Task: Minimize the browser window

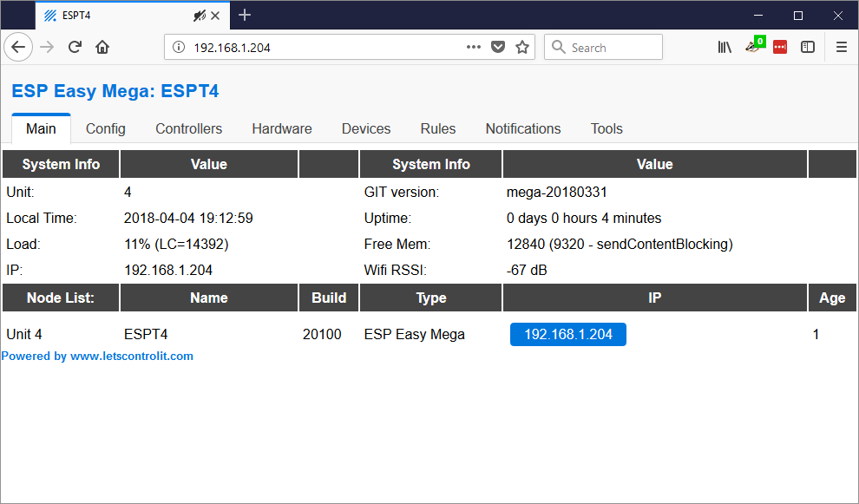Action: [x=758, y=16]
